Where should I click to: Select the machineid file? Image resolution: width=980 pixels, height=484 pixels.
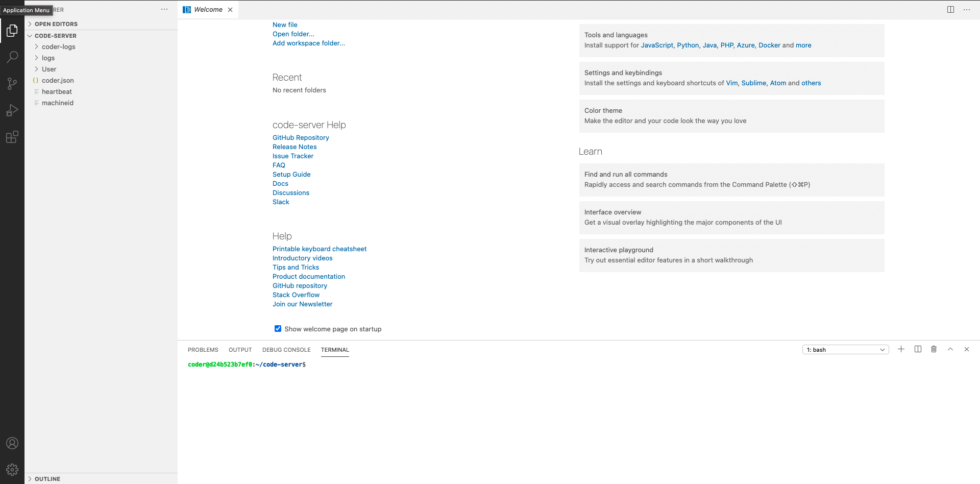(x=101, y=103)
